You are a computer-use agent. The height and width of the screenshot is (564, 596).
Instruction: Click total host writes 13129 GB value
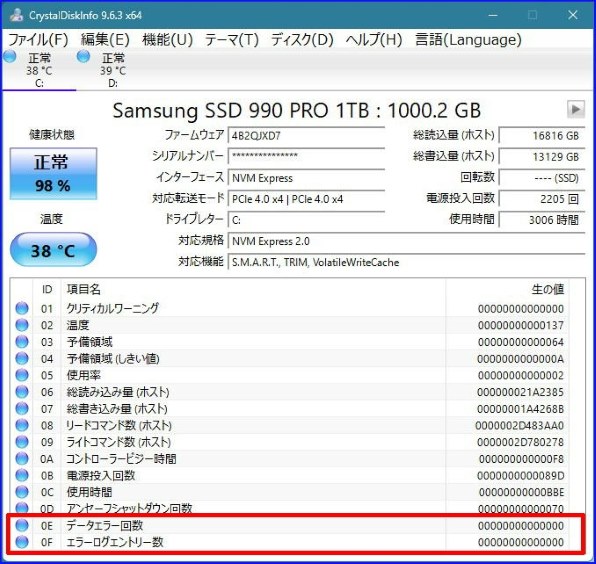click(x=542, y=157)
